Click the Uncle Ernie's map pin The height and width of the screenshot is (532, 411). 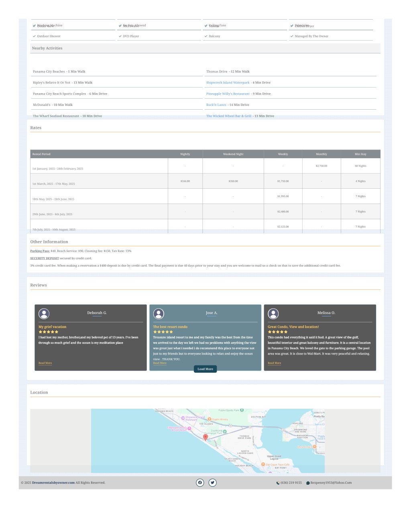pos(315,446)
